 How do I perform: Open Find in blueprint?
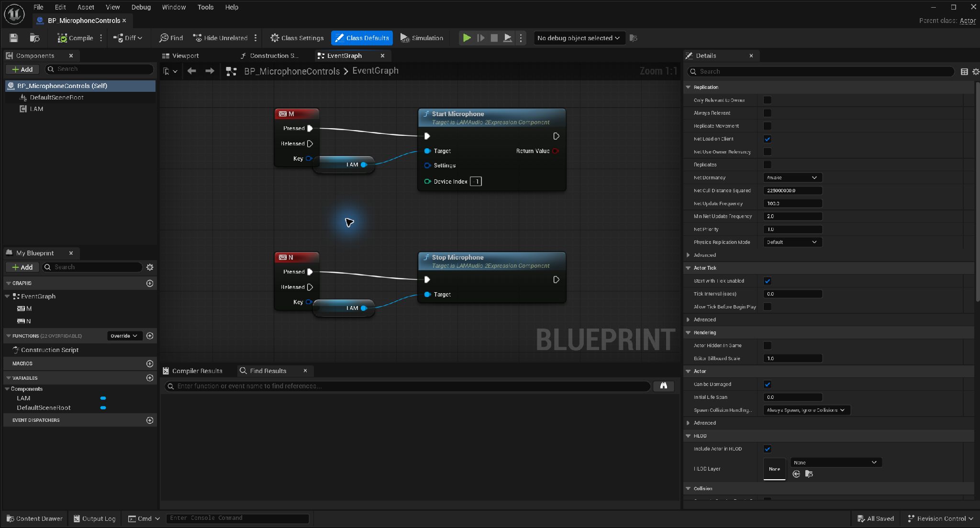click(171, 38)
